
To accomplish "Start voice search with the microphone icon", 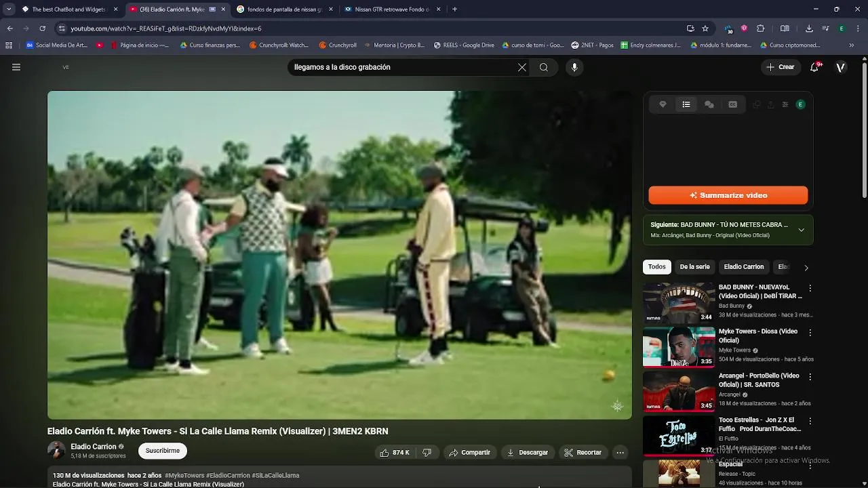I will (574, 67).
